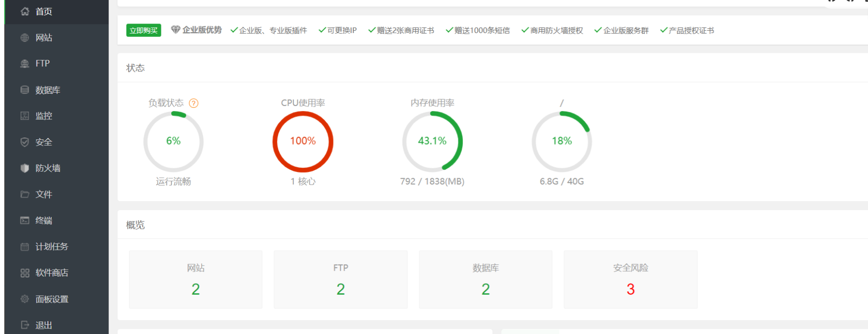The width and height of the screenshot is (868, 334).
Task: Click the globe icon beside 网站
Action: [25, 37]
